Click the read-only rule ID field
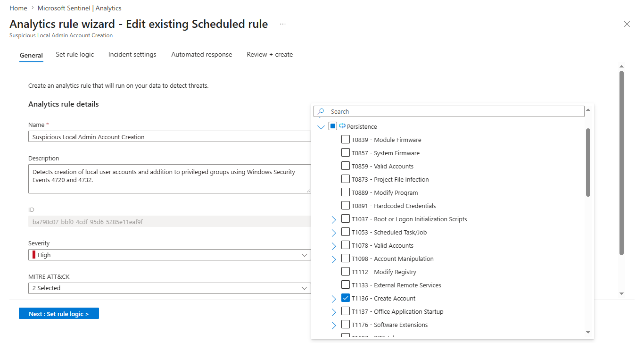 (x=170, y=221)
